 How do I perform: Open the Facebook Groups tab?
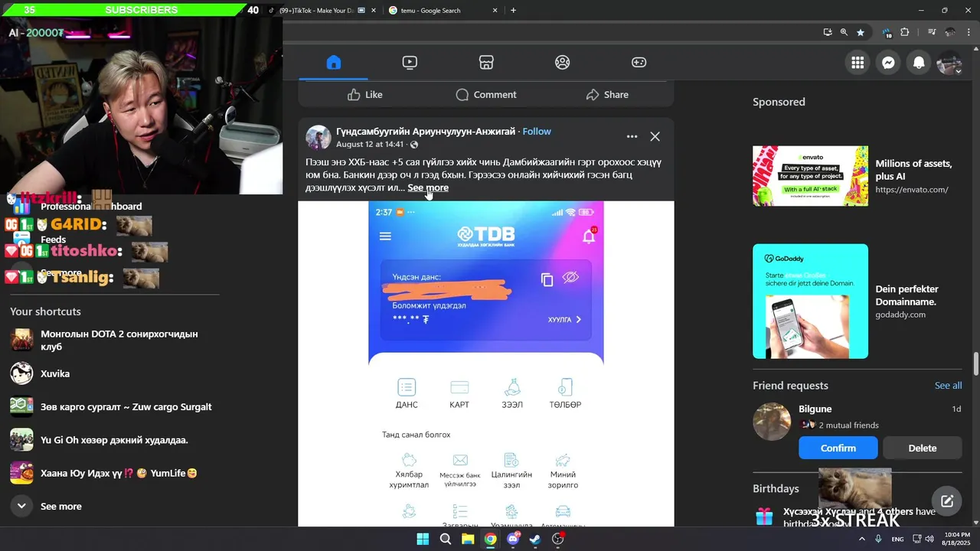(563, 63)
